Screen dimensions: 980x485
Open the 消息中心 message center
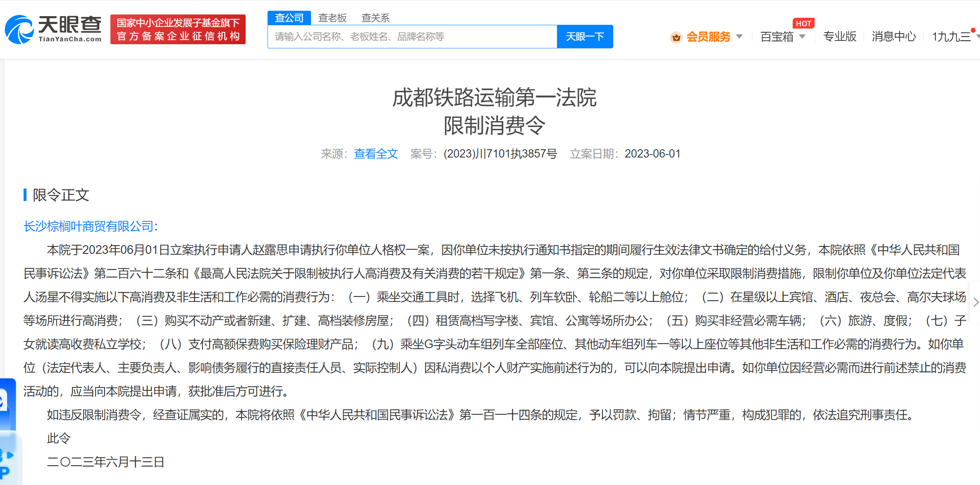[x=894, y=37]
